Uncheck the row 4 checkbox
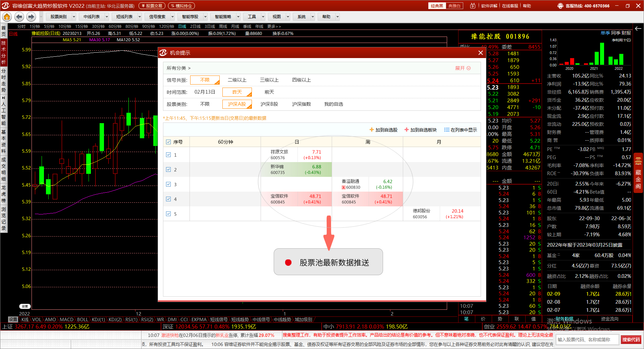 [168, 199]
